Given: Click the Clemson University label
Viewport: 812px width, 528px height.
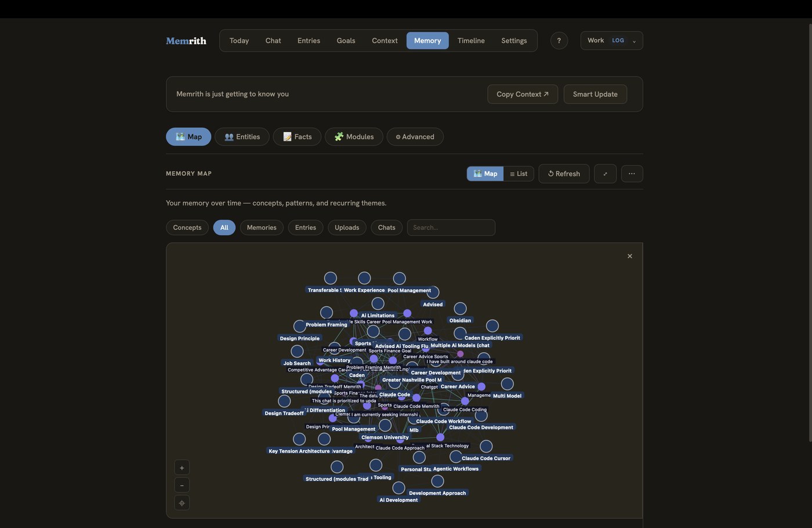Looking at the screenshot, I should [385, 437].
